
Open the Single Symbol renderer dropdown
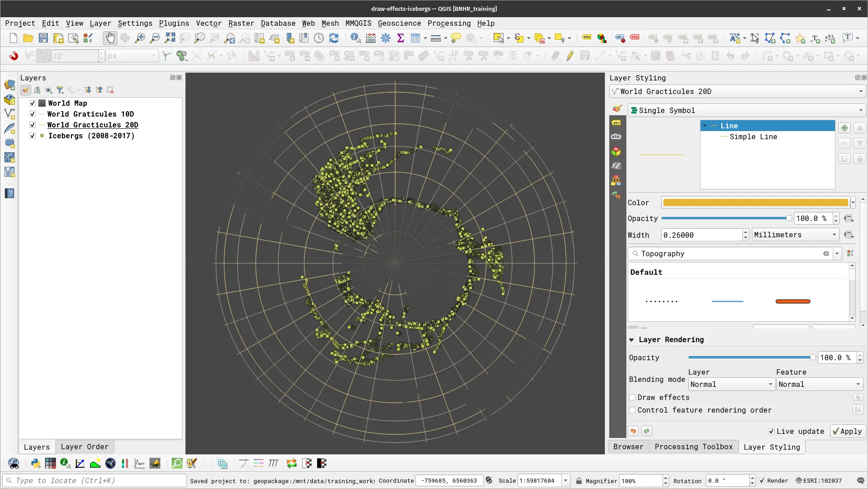(x=745, y=111)
